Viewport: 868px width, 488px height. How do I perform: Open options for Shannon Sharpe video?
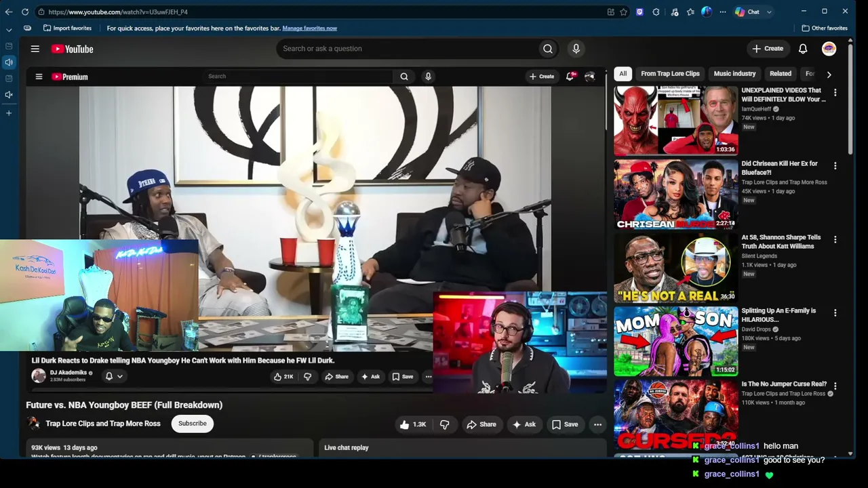point(835,240)
